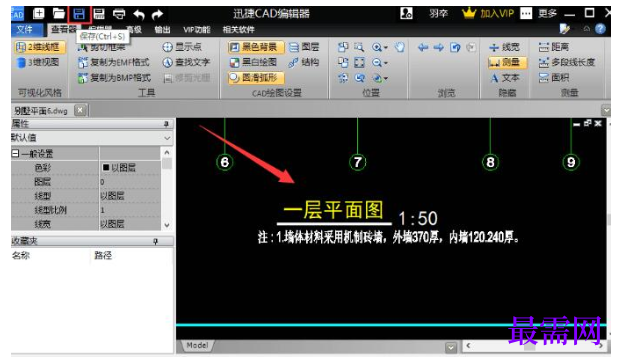This screenshot has height=362, width=620.
Task: Close the 别墅平面6.dwg tab
Action: (x=80, y=110)
